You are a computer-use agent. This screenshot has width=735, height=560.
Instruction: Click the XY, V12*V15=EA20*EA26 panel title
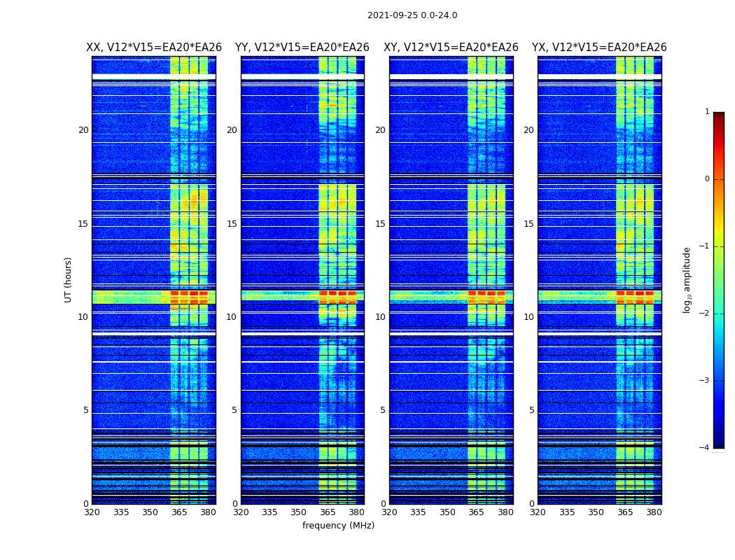click(451, 48)
